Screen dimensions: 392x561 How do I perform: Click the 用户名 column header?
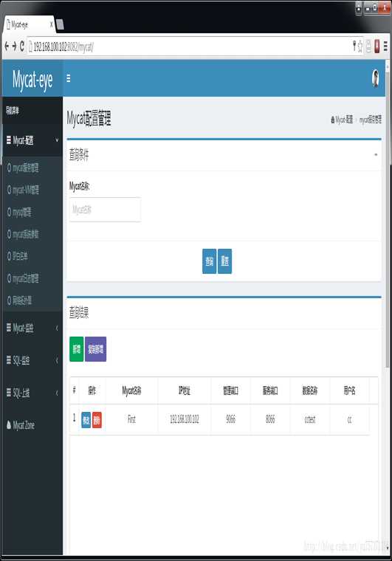tap(349, 390)
